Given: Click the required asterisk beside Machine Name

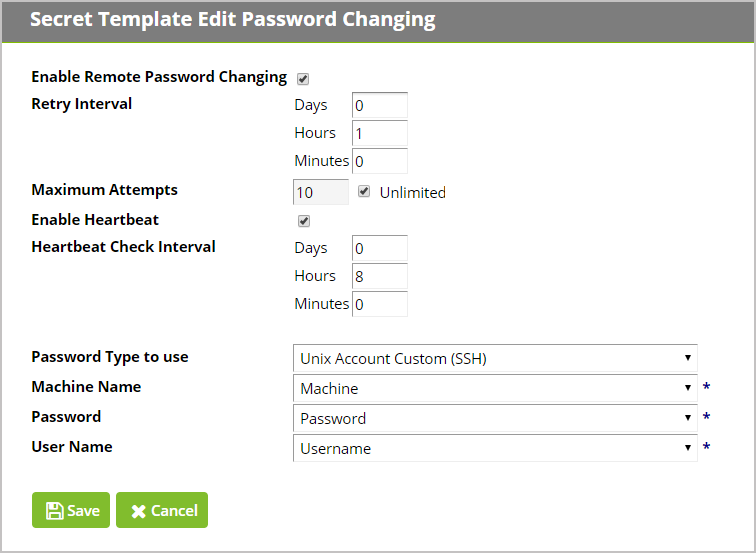Looking at the screenshot, I should [706, 387].
